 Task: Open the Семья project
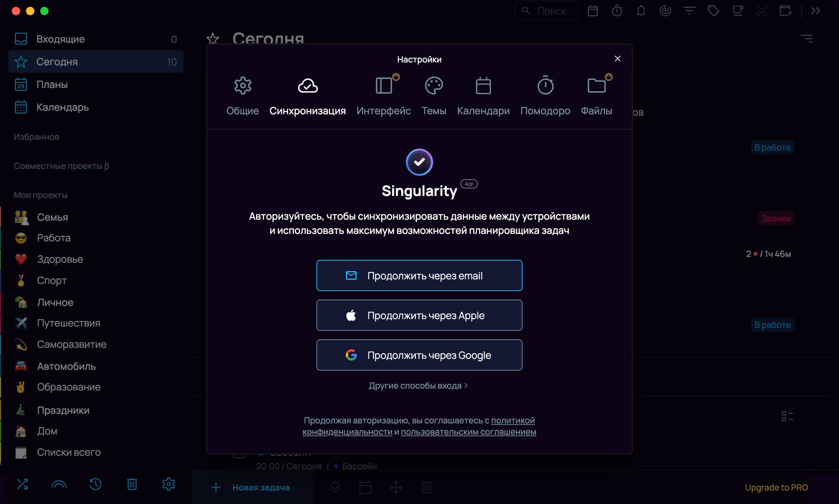[x=96, y=217]
